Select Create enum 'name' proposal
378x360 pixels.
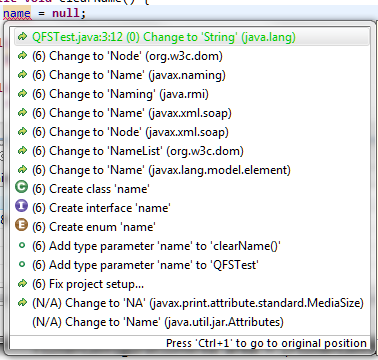94,227
